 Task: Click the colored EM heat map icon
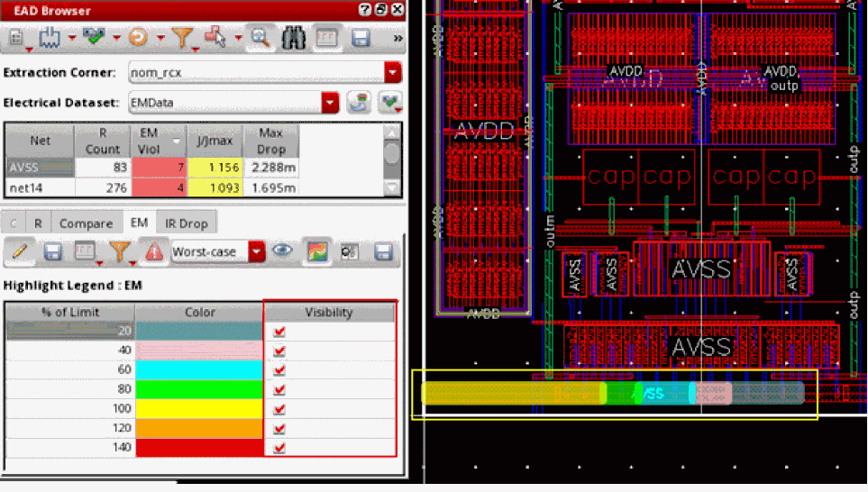click(315, 251)
